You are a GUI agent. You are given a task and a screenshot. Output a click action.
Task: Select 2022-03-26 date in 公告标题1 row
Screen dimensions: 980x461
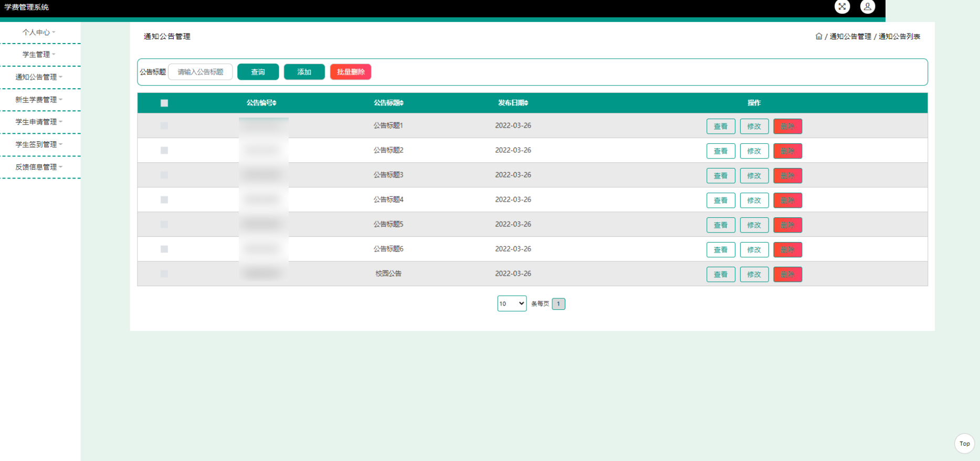point(513,125)
